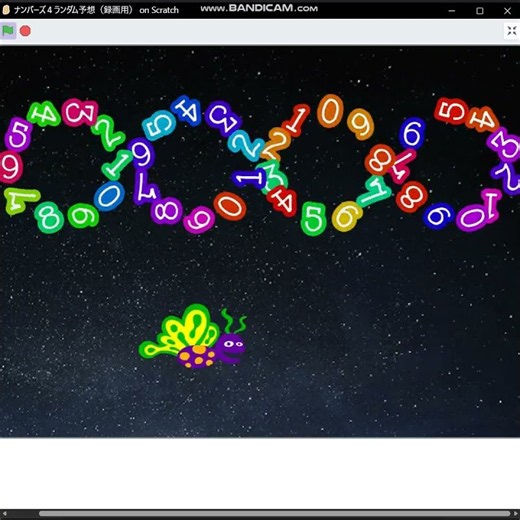Click the purple number 5 in the leftmost ring
The height and width of the screenshot is (520, 520).
[x=18, y=135]
